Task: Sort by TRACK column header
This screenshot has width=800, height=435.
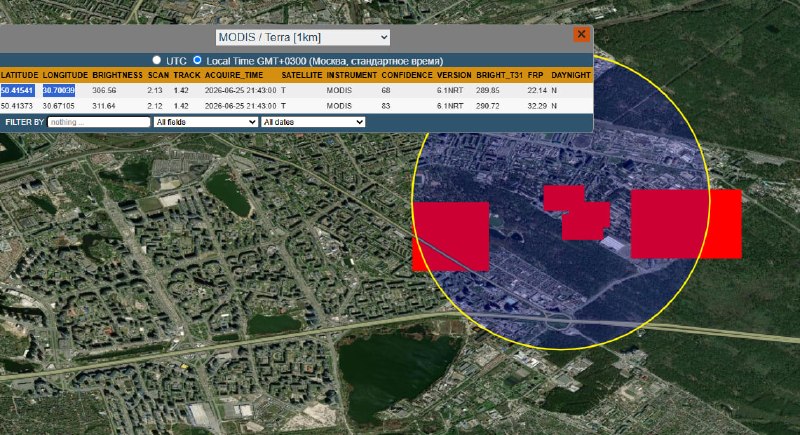Action: (187, 75)
